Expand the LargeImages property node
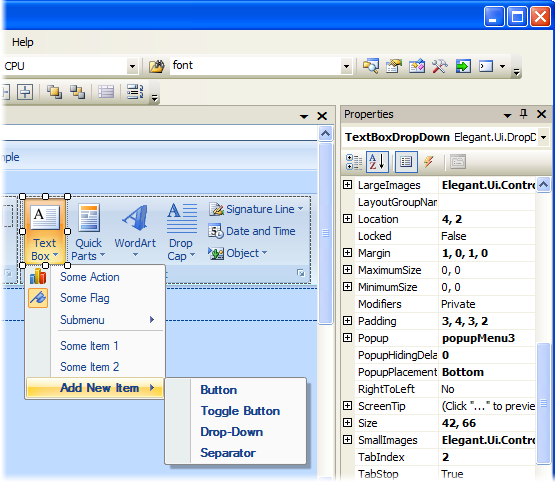Screen dimensions: 555x483 348,185
